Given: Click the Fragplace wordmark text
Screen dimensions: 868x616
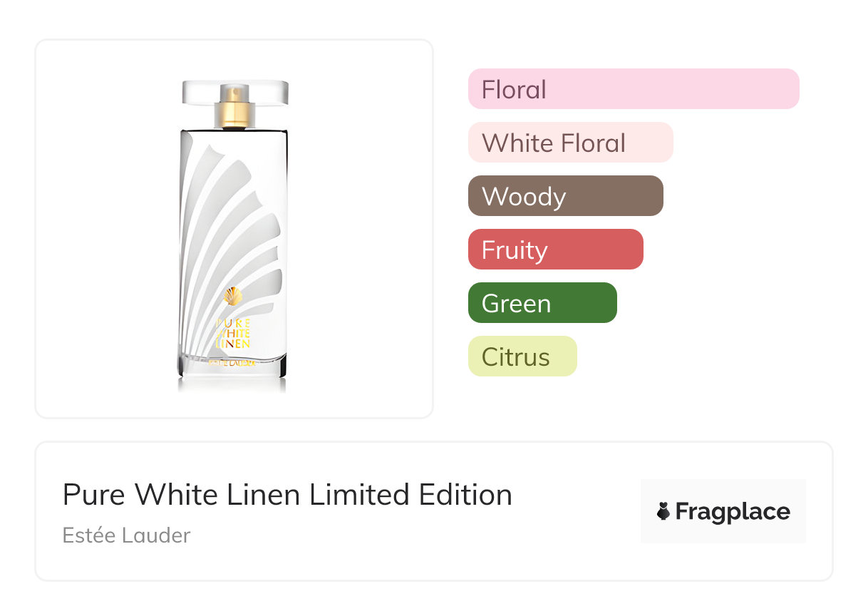Looking at the screenshot, I should pyautogui.click(x=733, y=512).
